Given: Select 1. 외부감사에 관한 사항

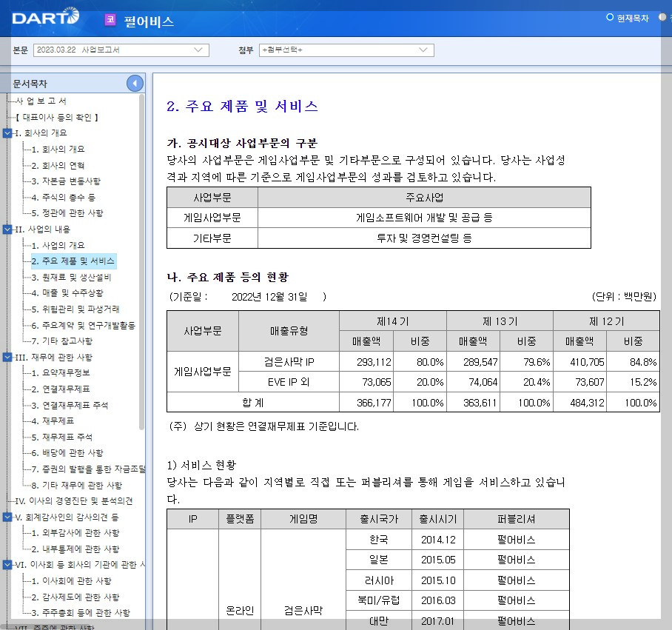Looking at the screenshot, I should [x=75, y=533].
